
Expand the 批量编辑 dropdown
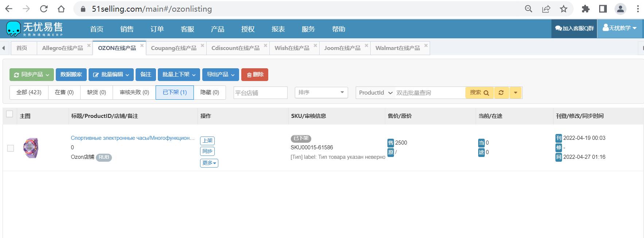click(x=111, y=74)
